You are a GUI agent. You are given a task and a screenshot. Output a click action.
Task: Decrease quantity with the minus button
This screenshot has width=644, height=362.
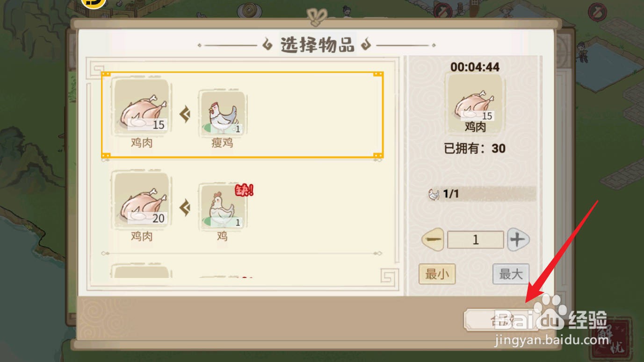coord(433,240)
